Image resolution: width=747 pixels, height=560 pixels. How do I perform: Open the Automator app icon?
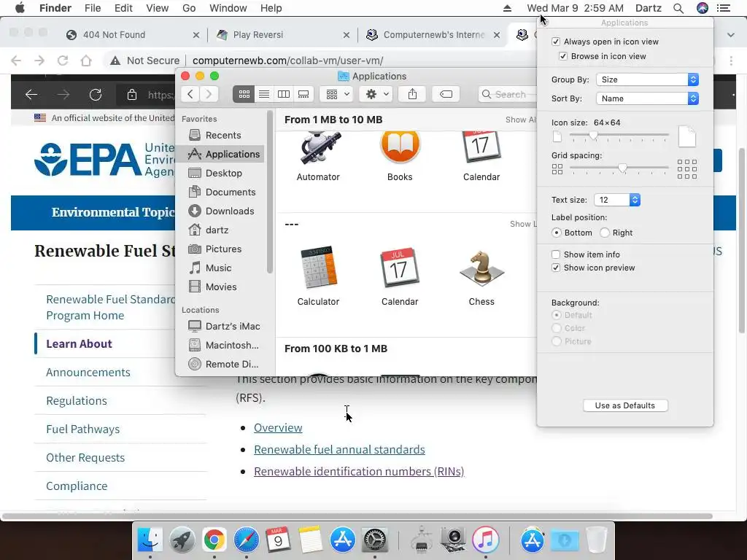click(318, 147)
